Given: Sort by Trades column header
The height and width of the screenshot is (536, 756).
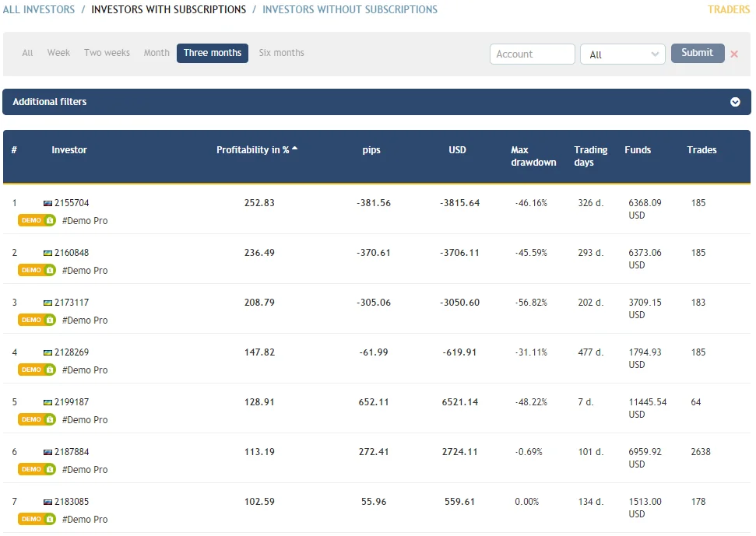Looking at the screenshot, I should (x=701, y=150).
